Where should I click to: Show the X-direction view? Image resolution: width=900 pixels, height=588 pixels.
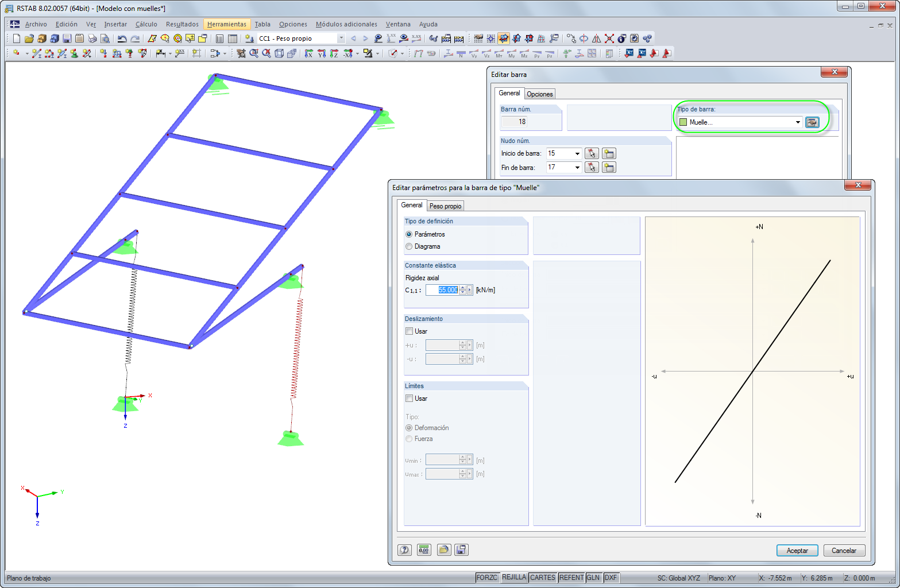[x=309, y=53]
